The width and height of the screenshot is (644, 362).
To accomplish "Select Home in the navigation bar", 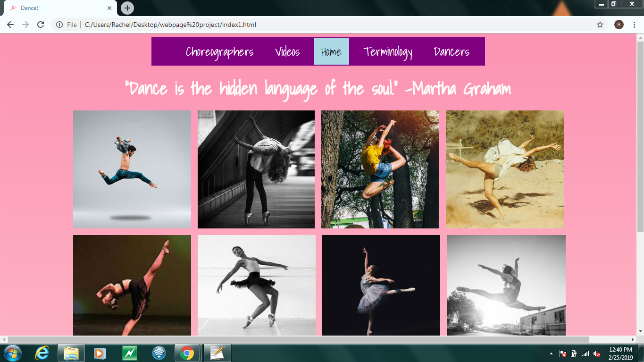I will 331,51.
